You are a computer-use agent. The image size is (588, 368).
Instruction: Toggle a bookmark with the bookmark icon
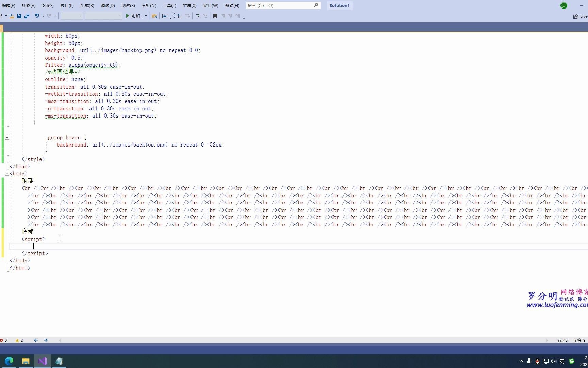(215, 16)
